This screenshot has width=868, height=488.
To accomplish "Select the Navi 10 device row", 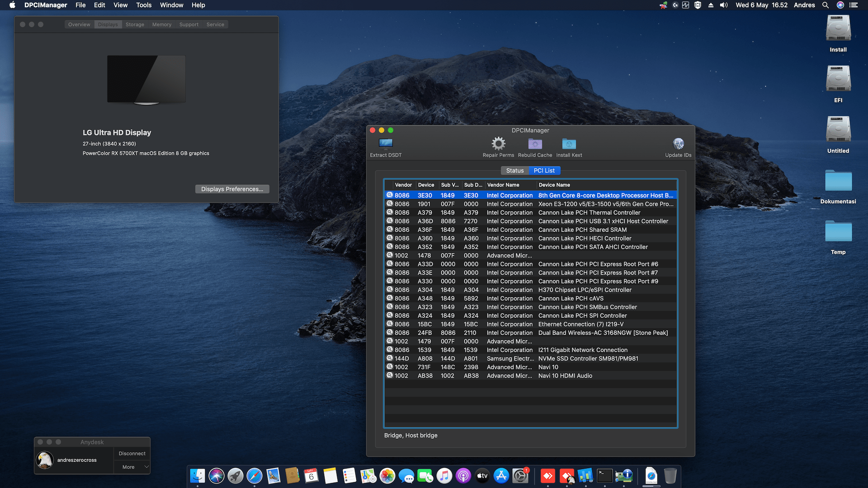I will coord(531,367).
